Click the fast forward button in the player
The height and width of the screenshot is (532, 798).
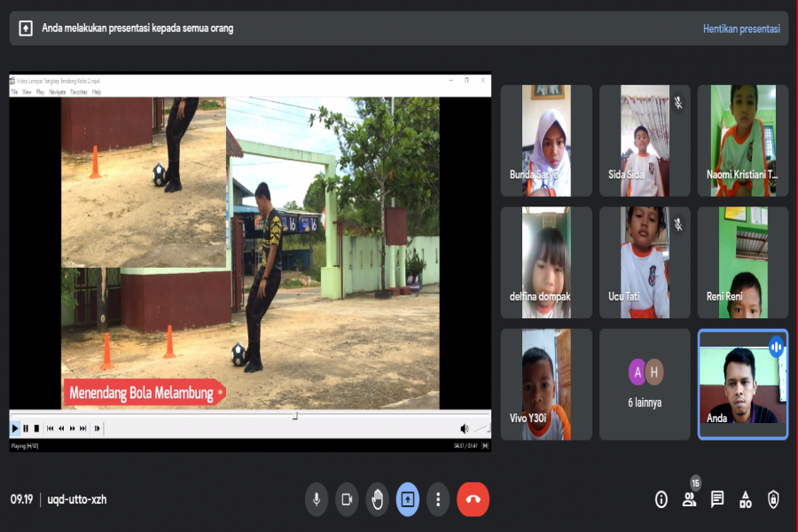[73, 428]
